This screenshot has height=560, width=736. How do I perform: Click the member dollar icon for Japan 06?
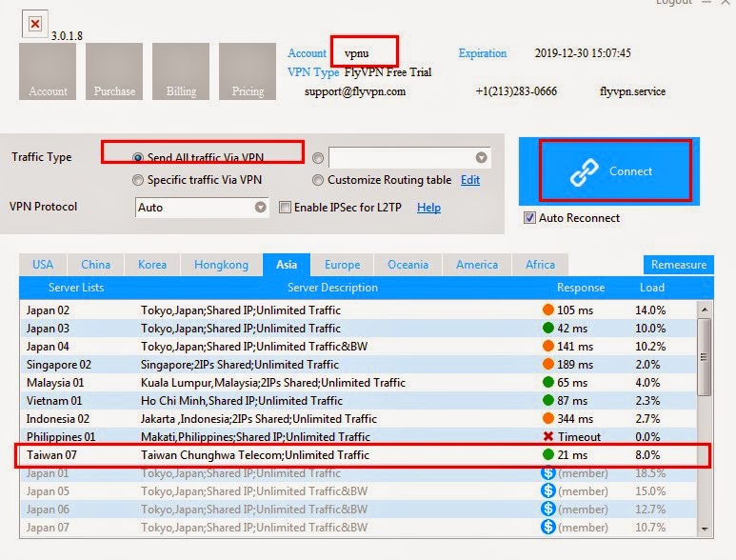547,509
